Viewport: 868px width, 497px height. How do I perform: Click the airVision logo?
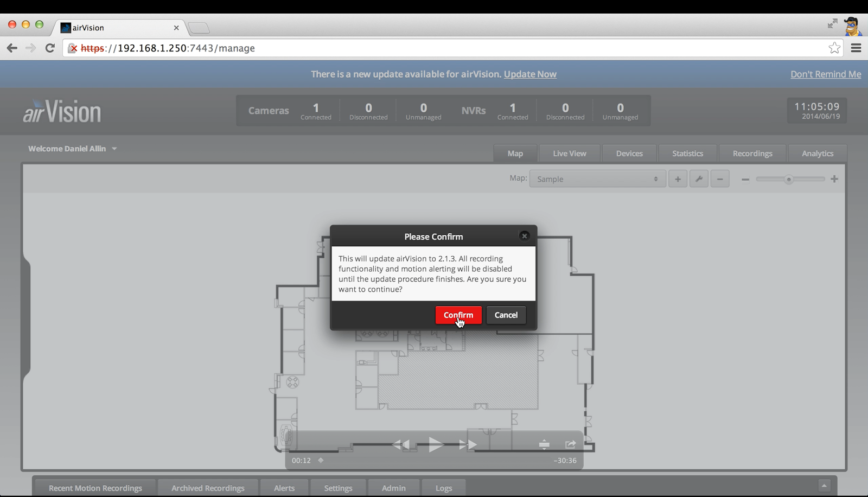(62, 111)
